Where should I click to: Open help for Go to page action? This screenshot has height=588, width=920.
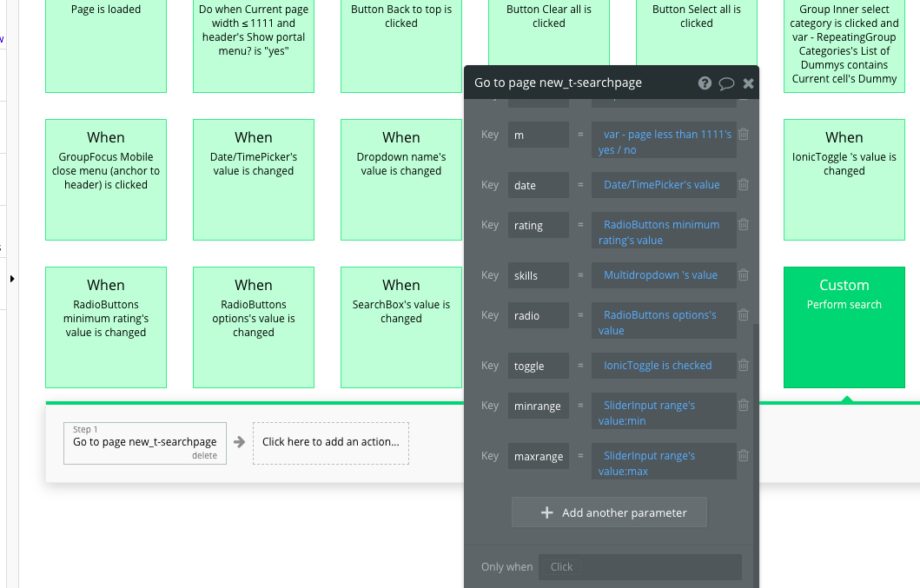tap(705, 83)
